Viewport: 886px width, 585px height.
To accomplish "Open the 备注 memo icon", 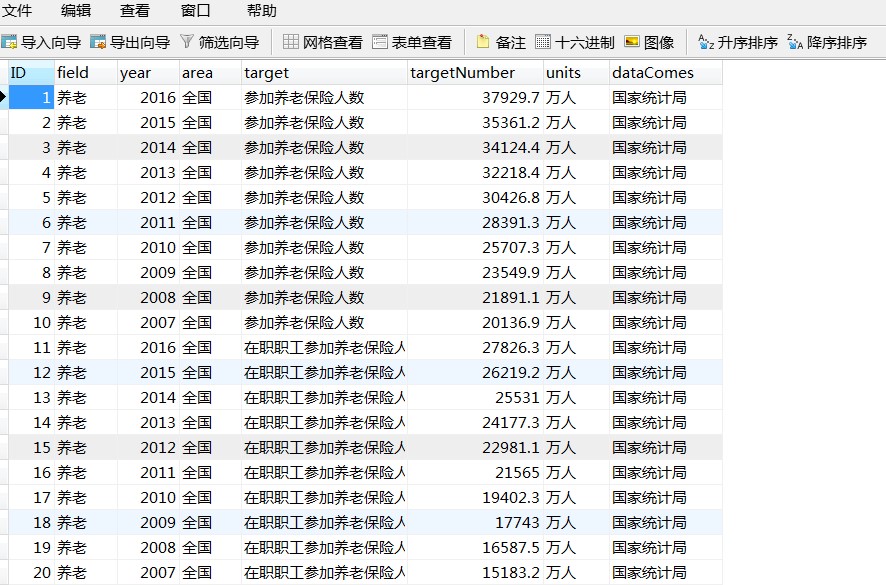I will point(483,41).
